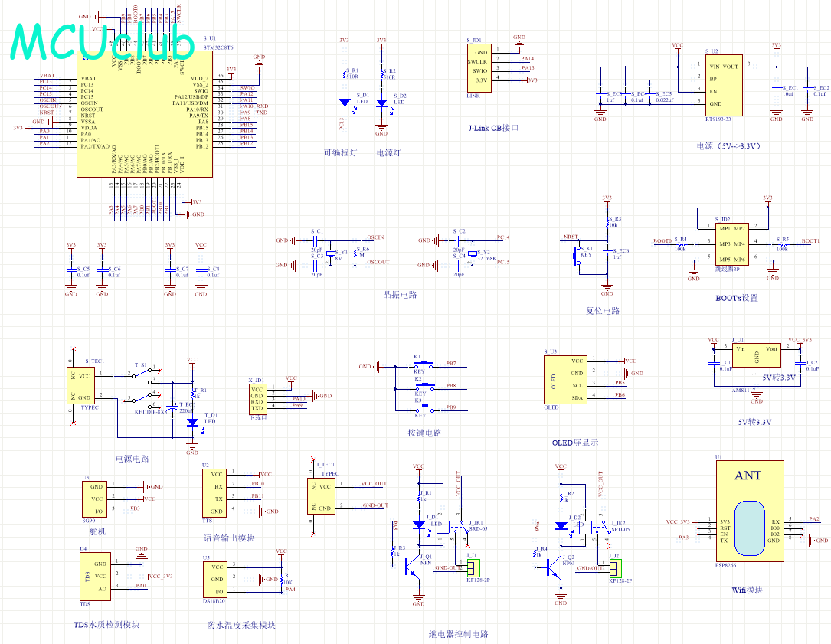The height and width of the screenshot is (644, 831).
Task: Select the SG90 servo U3 connector
Action: pos(94,499)
